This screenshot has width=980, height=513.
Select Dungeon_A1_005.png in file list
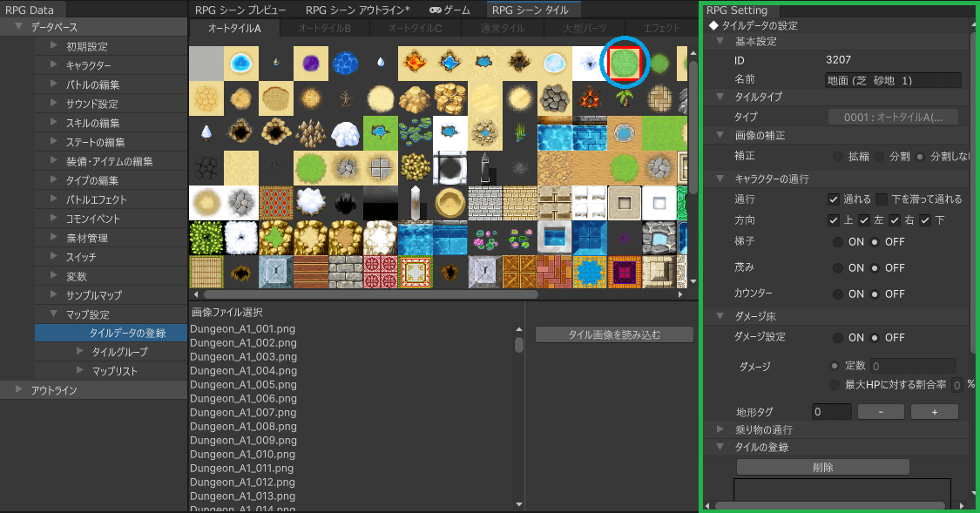point(243,385)
